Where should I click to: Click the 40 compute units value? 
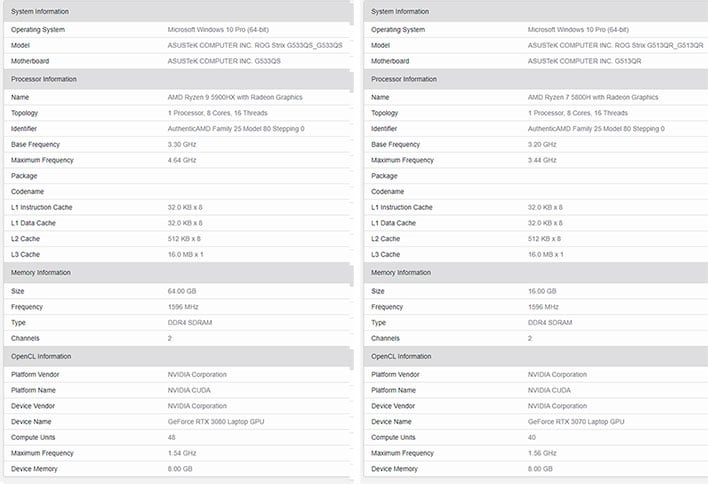(531, 437)
